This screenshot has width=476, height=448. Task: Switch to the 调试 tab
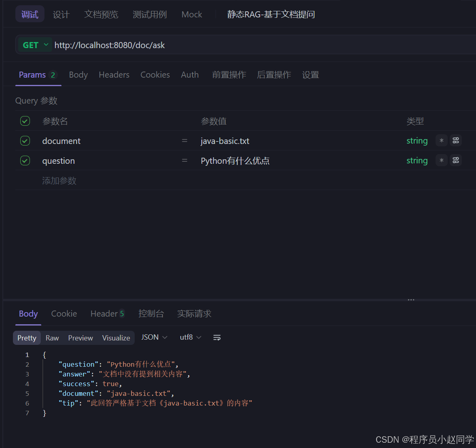coord(30,14)
